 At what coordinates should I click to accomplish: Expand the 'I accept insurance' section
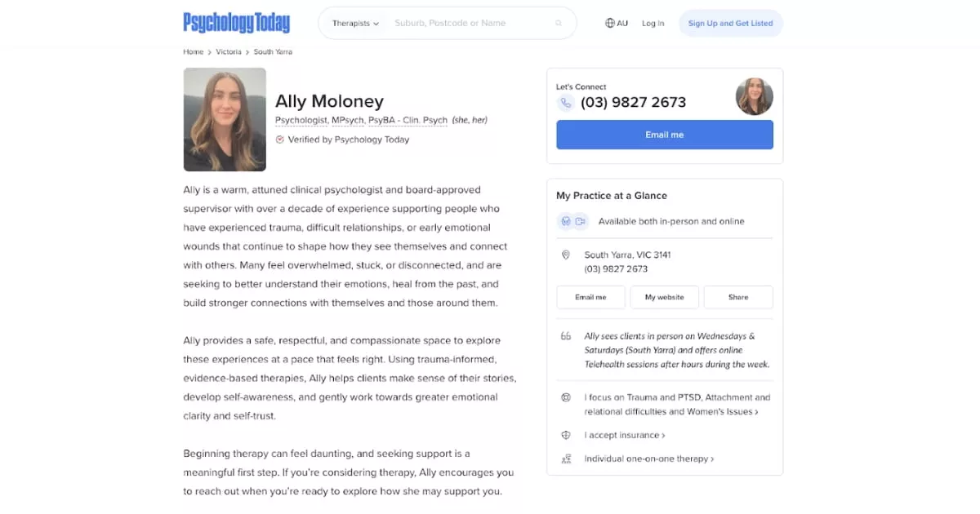coord(625,436)
